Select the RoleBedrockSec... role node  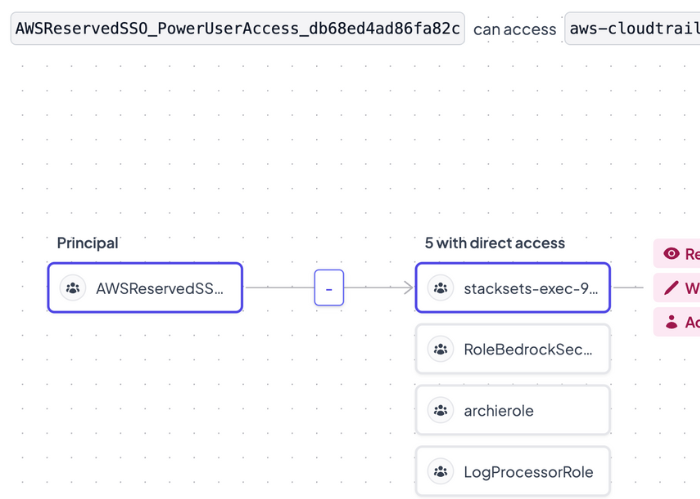(x=513, y=349)
